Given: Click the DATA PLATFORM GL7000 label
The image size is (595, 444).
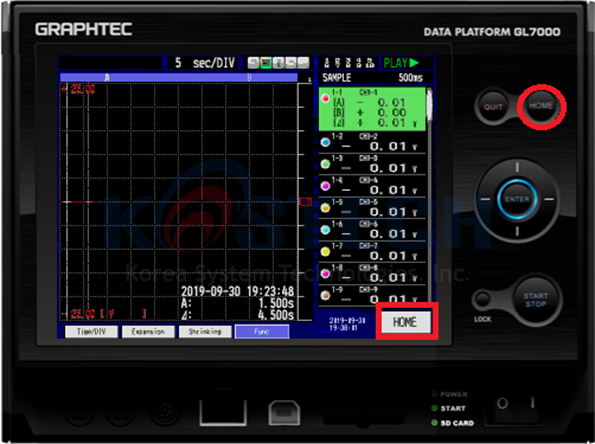Looking at the screenshot, I should tap(492, 32).
